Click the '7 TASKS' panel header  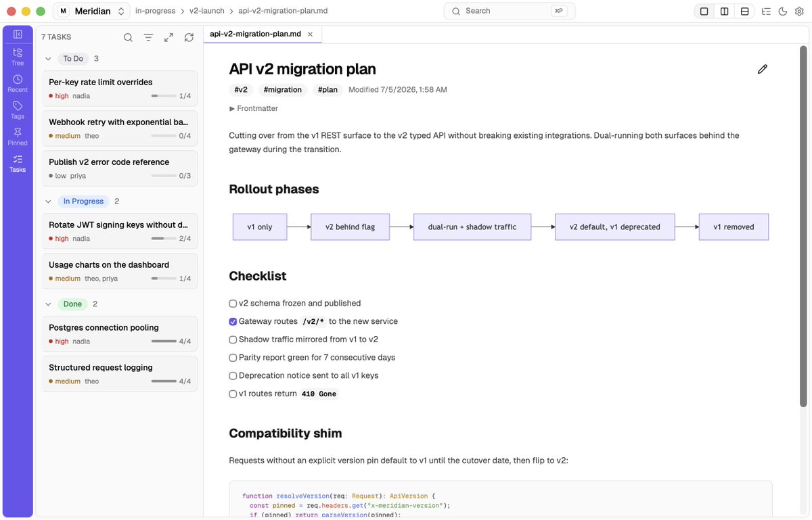click(x=56, y=37)
